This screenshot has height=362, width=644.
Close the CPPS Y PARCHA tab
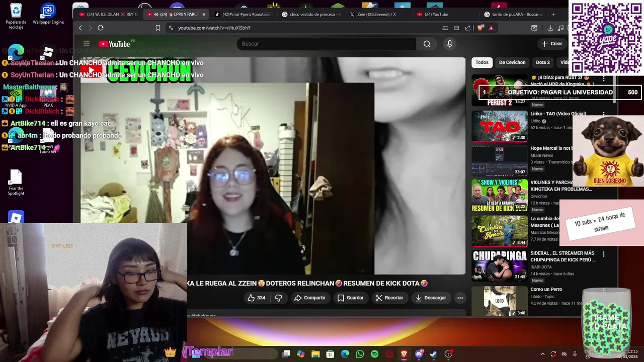(x=204, y=14)
